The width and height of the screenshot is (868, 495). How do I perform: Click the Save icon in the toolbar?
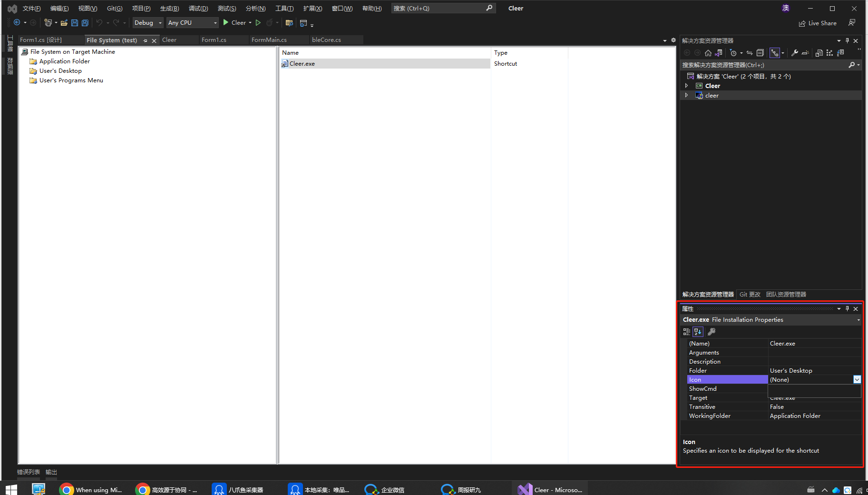pos(74,22)
